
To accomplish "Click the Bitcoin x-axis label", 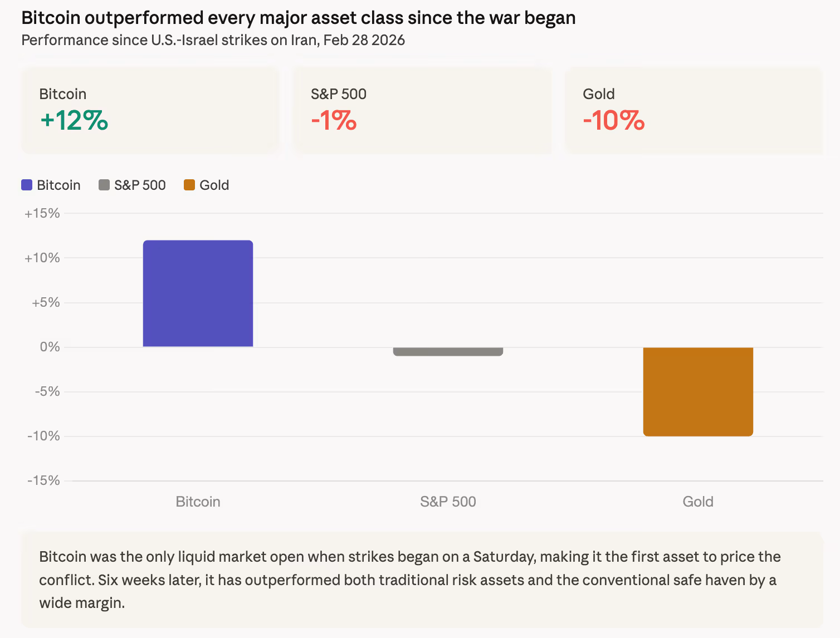I will 198,502.
